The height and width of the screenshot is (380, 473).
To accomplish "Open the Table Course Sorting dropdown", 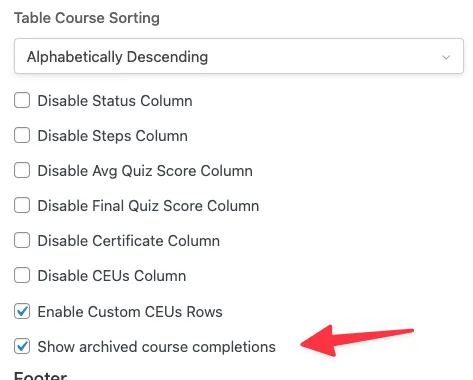I will tap(239, 56).
